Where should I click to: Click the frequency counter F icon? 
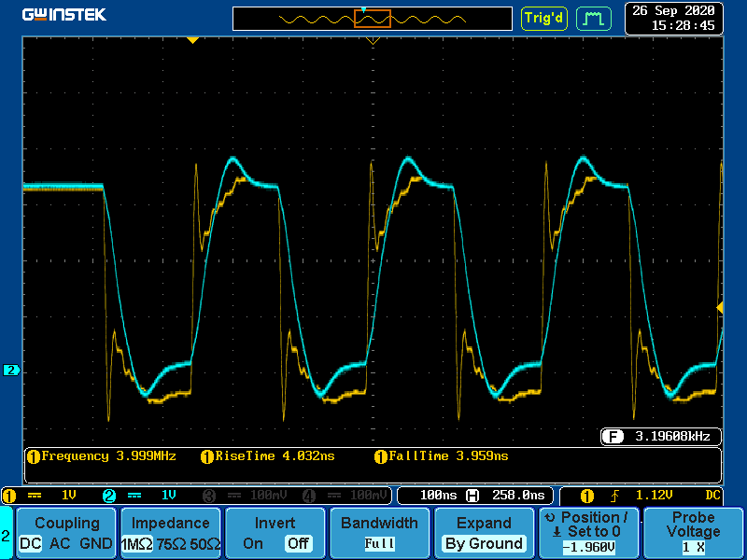(x=613, y=436)
